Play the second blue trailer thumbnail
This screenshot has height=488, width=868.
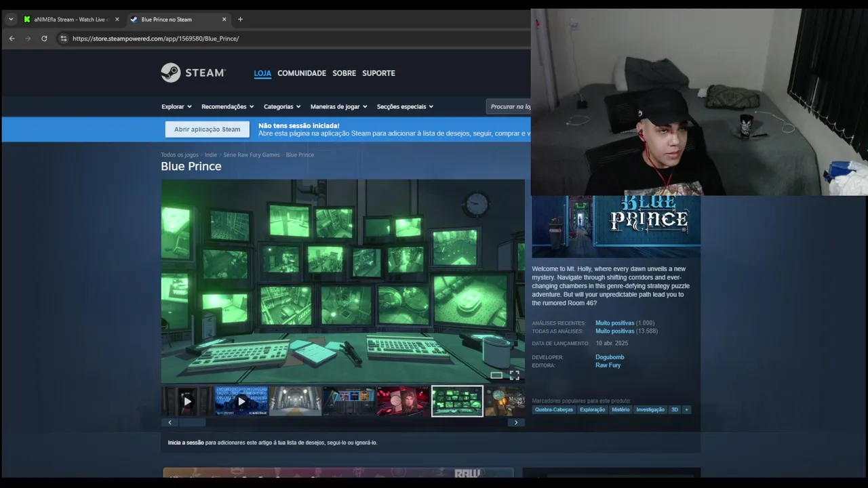(241, 401)
